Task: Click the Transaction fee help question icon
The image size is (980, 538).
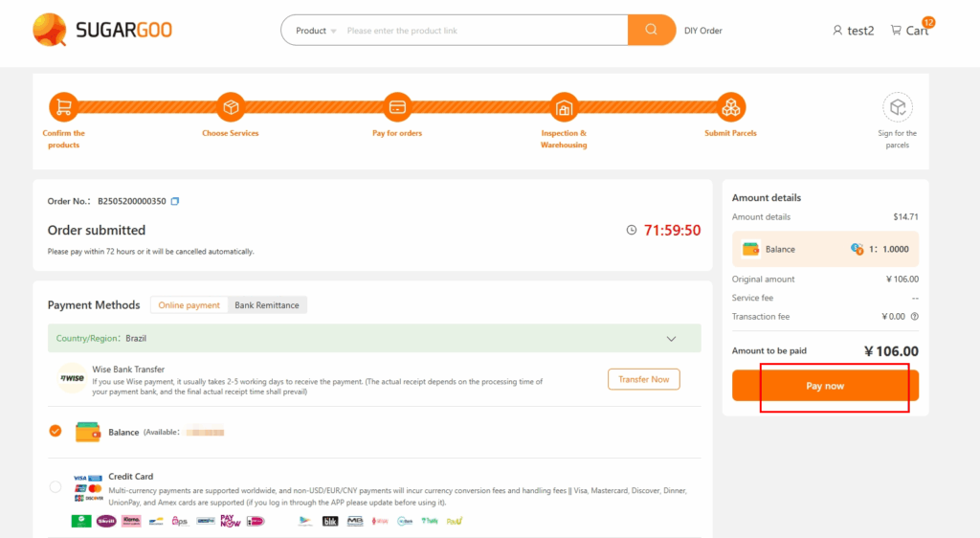Action: [x=914, y=317]
